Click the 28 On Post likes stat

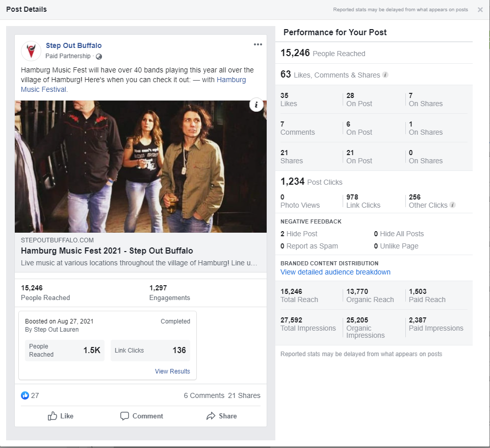click(359, 99)
